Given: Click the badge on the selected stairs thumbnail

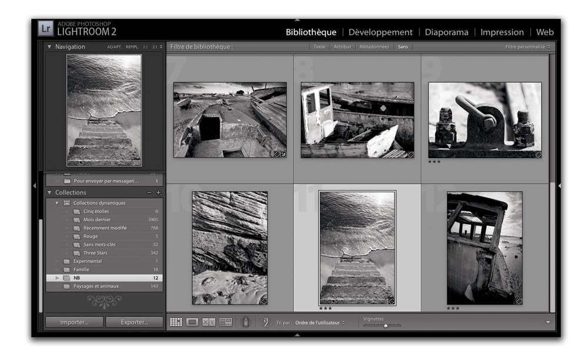Looking at the screenshot, I should coord(392,301).
